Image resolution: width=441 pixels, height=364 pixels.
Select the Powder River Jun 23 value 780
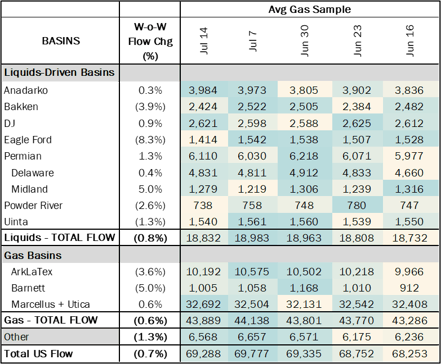point(357,205)
